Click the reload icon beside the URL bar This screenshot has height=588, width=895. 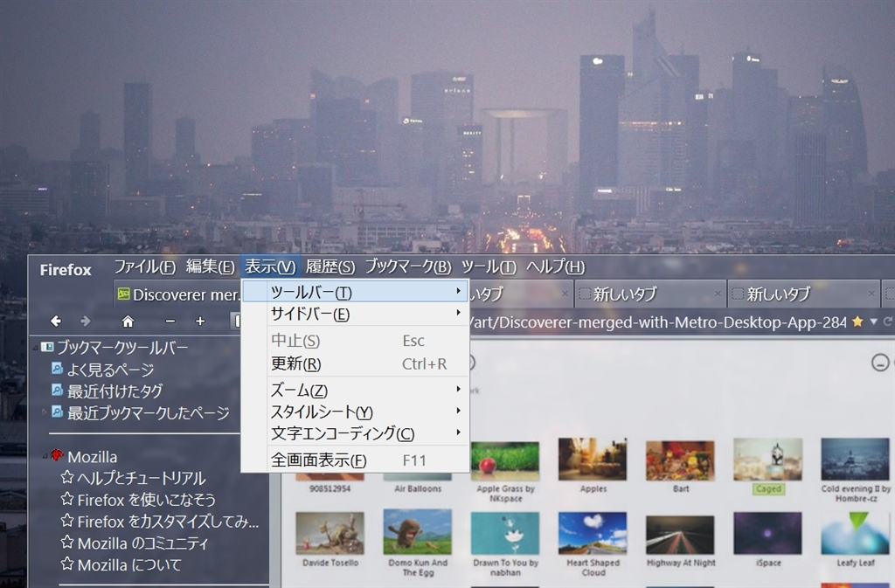tap(888, 322)
